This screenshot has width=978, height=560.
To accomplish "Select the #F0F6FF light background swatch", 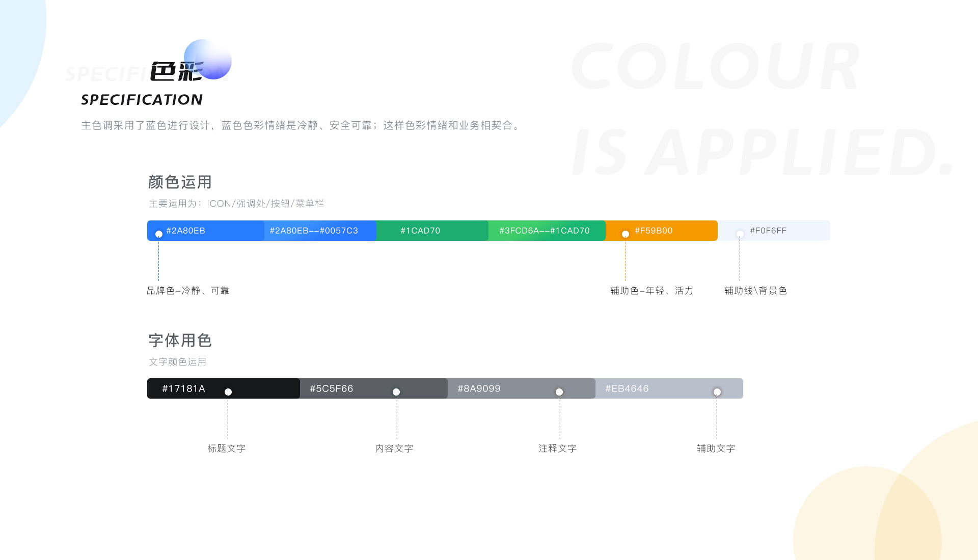I will point(774,231).
